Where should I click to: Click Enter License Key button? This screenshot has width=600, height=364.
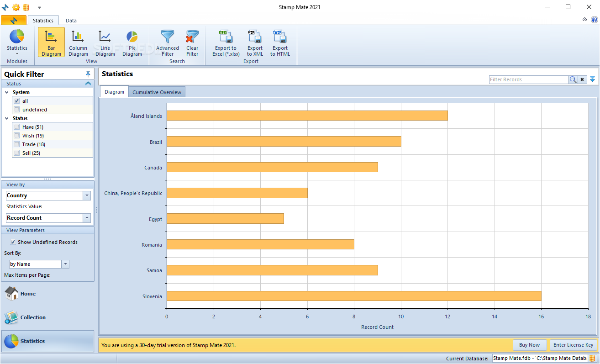tap(573, 345)
